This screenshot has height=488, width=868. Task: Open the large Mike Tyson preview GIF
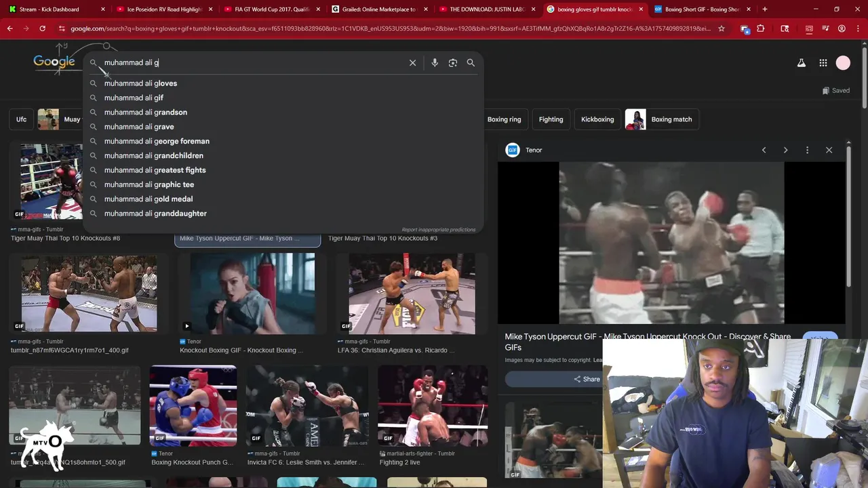[671, 243]
